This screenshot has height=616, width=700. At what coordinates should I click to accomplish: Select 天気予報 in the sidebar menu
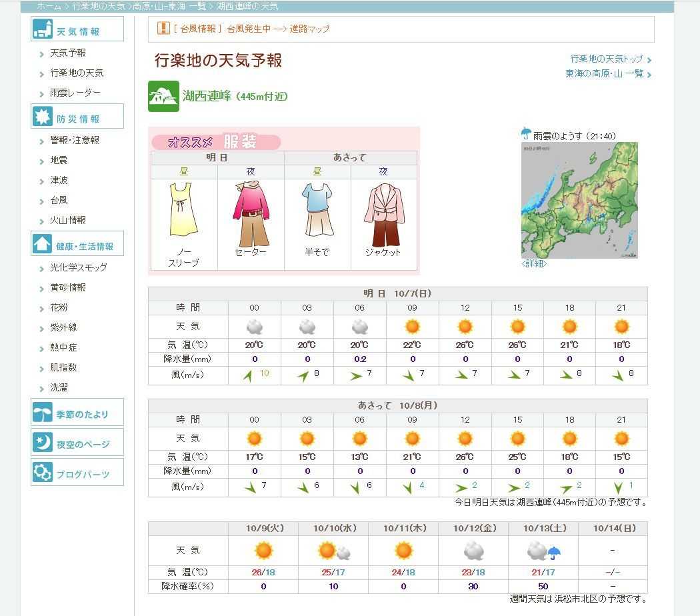pyautogui.click(x=68, y=53)
